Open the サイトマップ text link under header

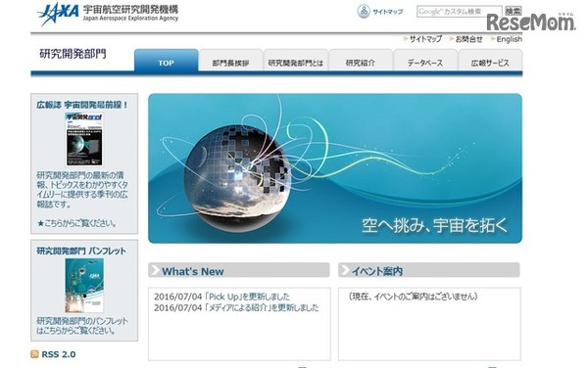pos(425,39)
